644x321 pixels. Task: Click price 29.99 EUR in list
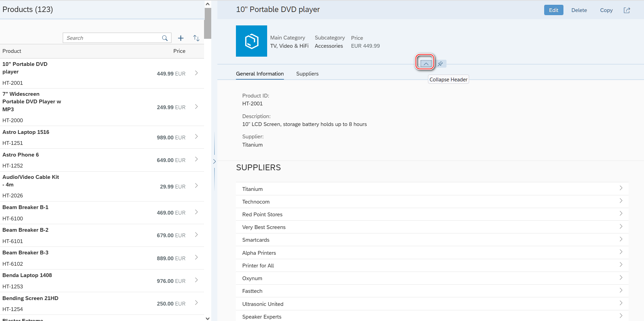pyautogui.click(x=172, y=187)
